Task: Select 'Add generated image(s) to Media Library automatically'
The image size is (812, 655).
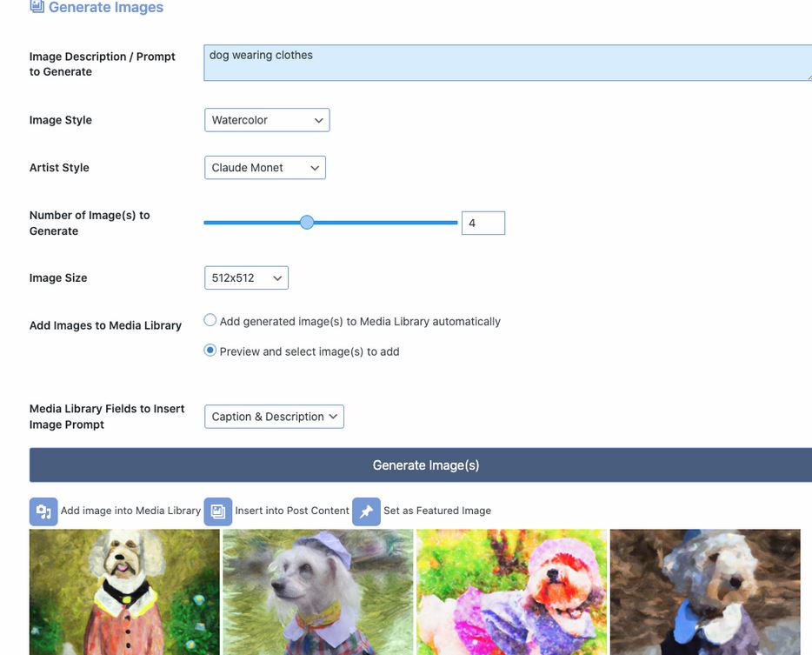Action: (x=210, y=321)
